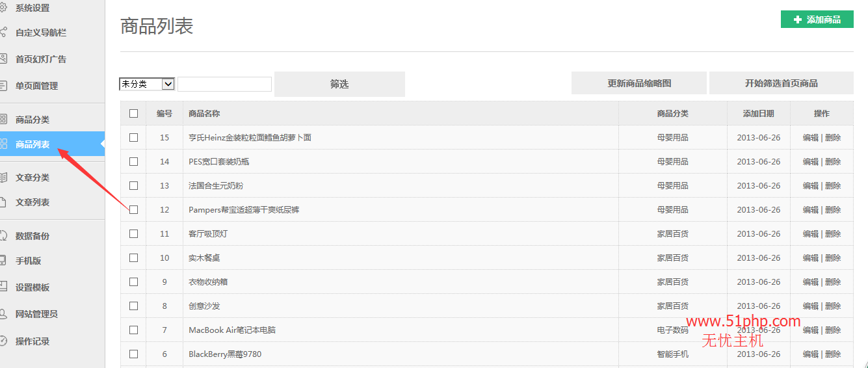868x368 pixels.
Task: Edit the 创意沙发 product
Action: coord(811,306)
